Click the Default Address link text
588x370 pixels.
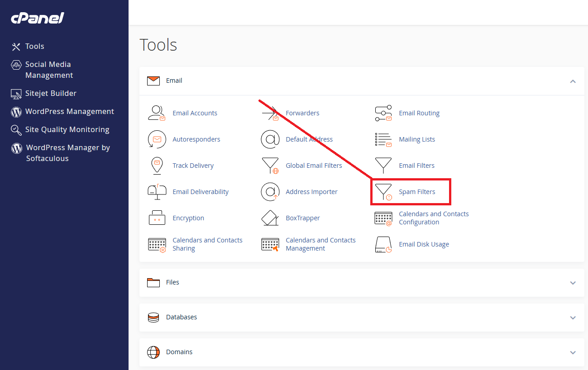(x=309, y=139)
